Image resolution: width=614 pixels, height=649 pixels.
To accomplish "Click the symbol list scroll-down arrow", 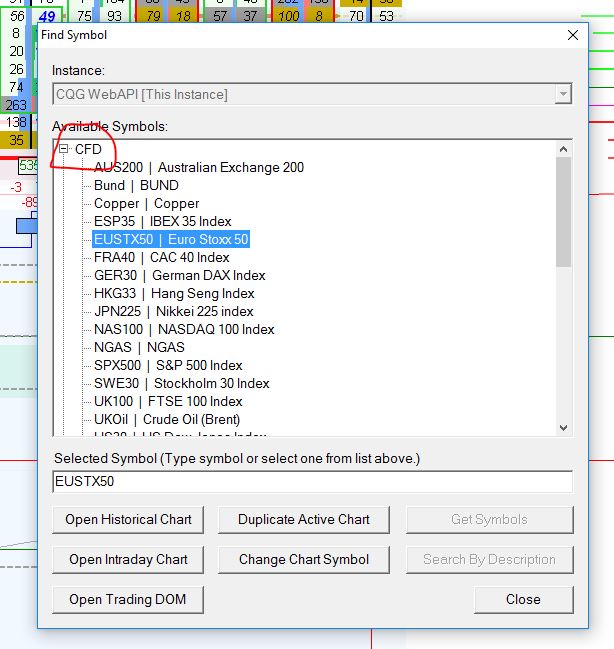I will (x=563, y=428).
